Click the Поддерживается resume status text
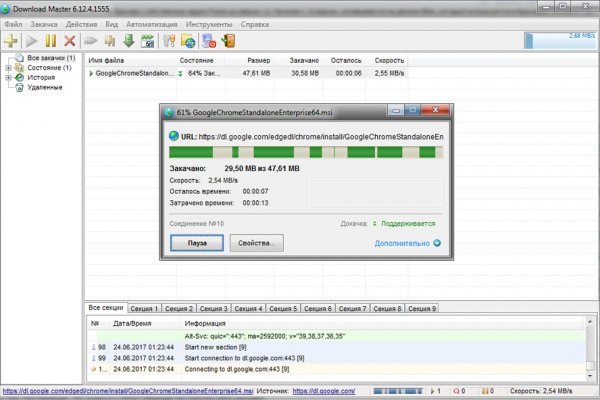 coord(408,224)
